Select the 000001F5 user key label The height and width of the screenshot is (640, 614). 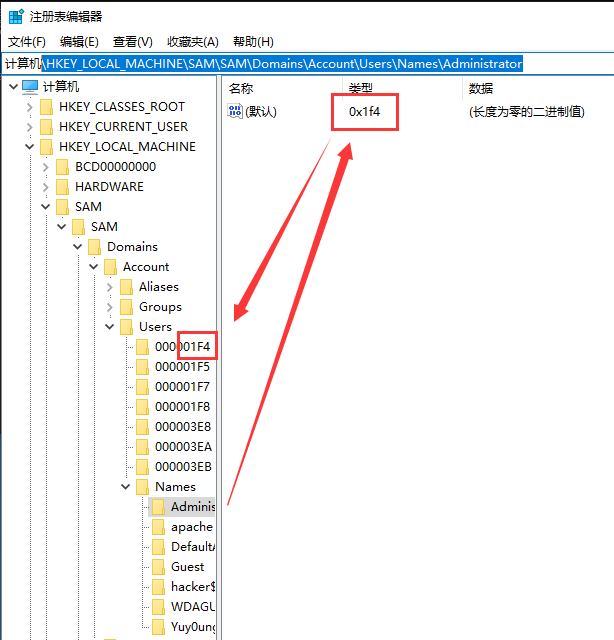(x=182, y=367)
